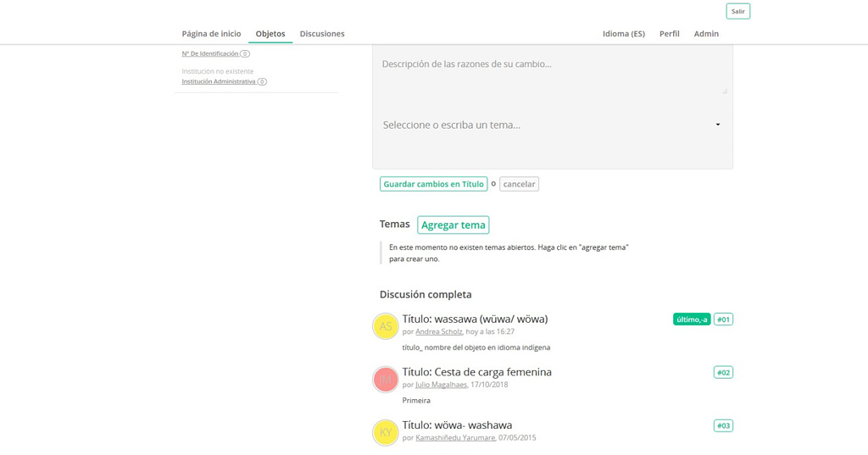The height and width of the screenshot is (455, 868).
Task: Click the green "último,-a" label badge
Action: point(692,319)
